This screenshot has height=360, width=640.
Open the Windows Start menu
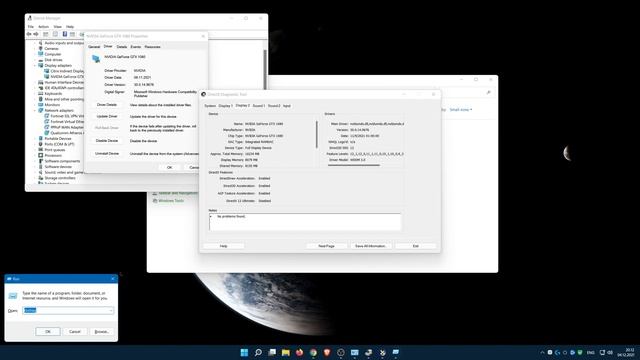click(x=244, y=353)
